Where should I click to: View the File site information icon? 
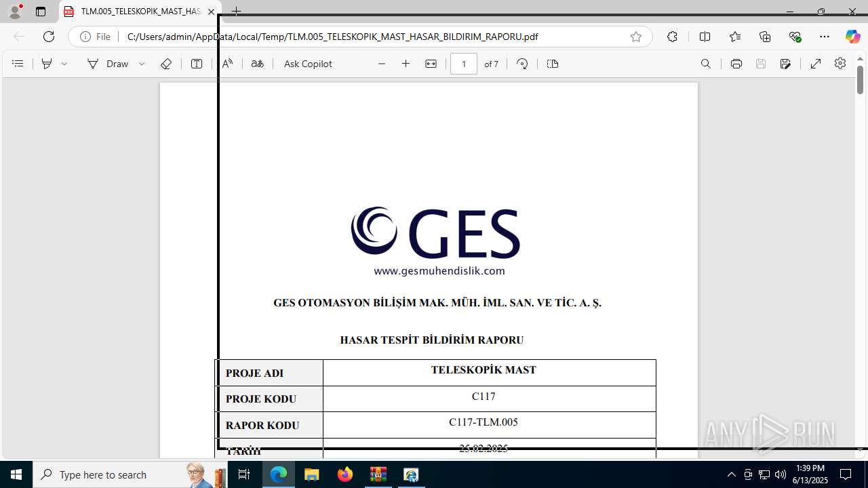coord(95,37)
